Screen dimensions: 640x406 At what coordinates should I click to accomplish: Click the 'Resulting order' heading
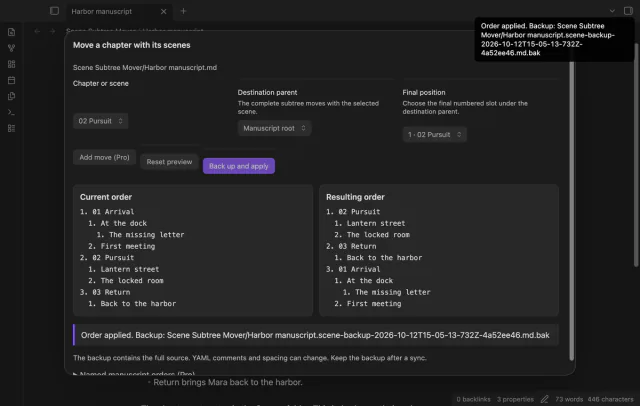[355, 197]
